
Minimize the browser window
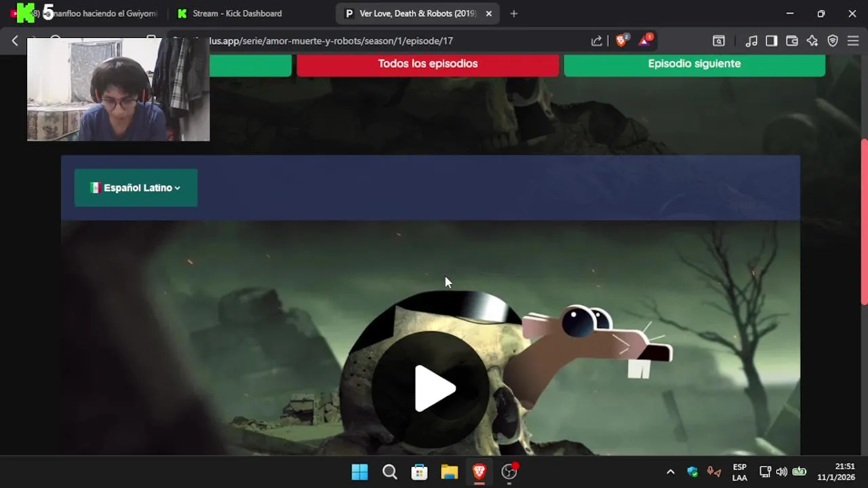pos(789,14)
